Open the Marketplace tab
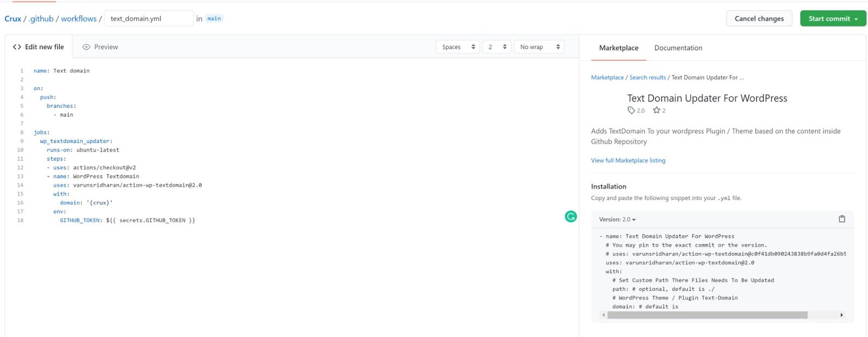 click(618, 48)
